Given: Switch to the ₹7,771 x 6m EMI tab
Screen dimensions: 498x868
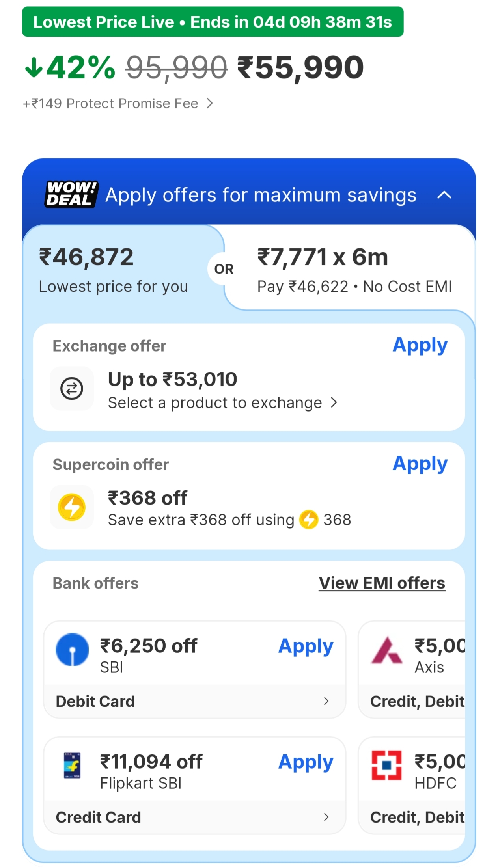Looking at the screenshot, I should 354,270.
